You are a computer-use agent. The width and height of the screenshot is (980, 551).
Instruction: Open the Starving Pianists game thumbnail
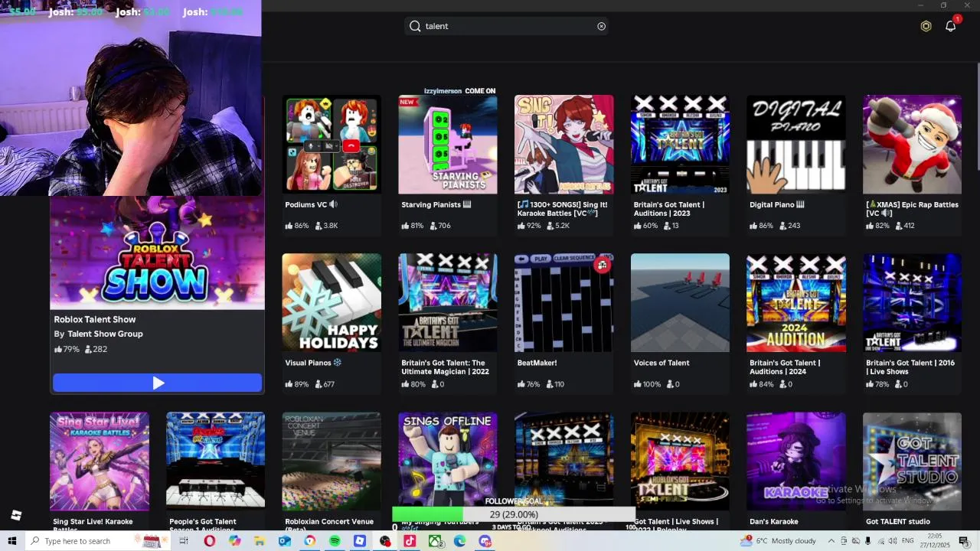point(448,144)
